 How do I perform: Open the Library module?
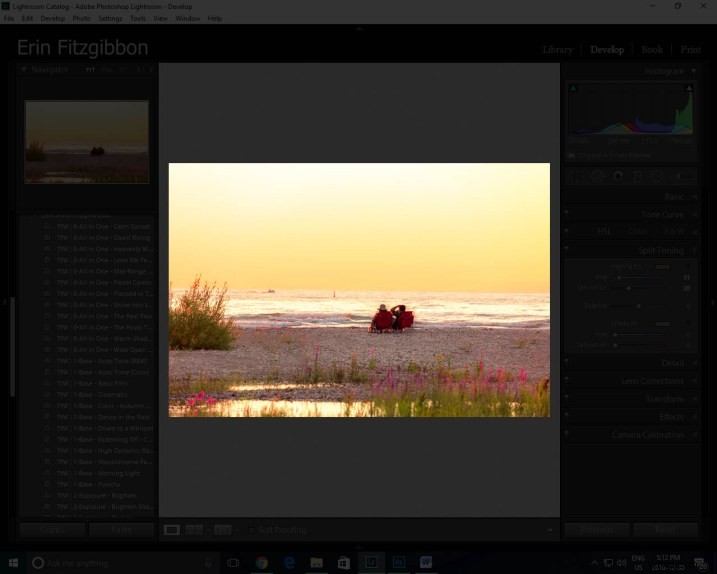coord(557,49)
